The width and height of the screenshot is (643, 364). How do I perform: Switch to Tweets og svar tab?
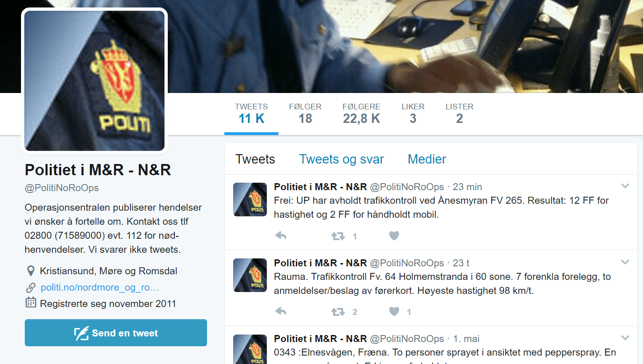[342, 159]
